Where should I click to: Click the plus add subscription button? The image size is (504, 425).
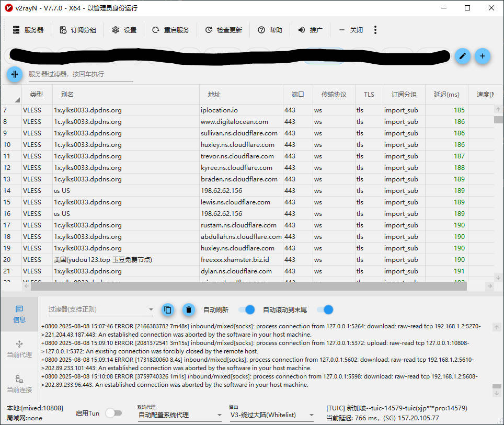(483, 56)
